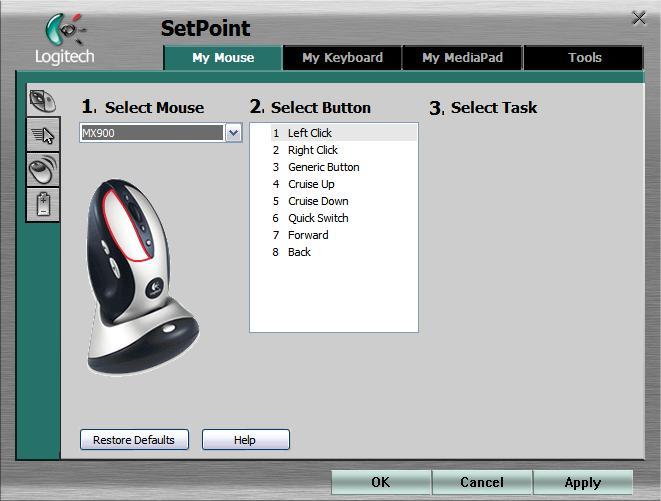Viewport: 661px width, 501px height.
Task: Switch to the My Mouse tab
Action: pos(223,58)
